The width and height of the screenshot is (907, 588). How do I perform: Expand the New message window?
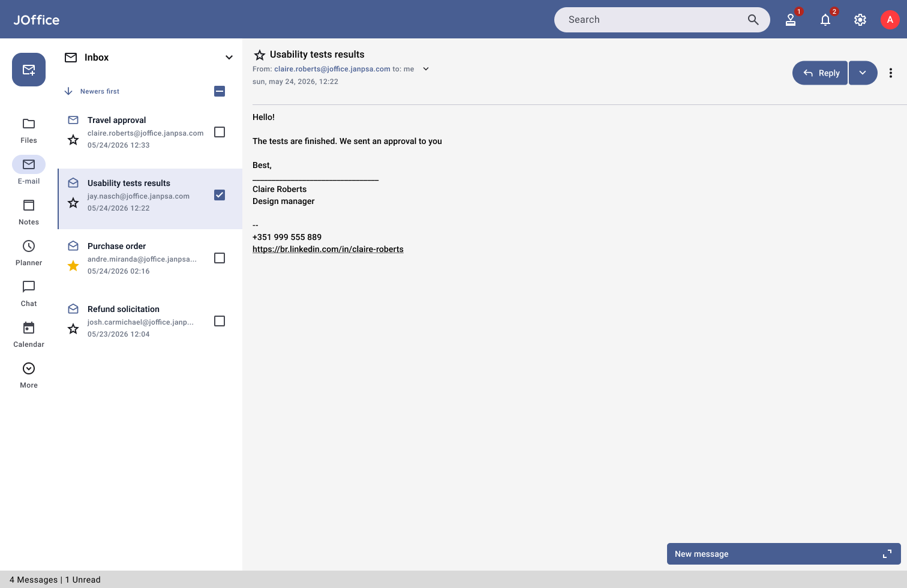887,554
